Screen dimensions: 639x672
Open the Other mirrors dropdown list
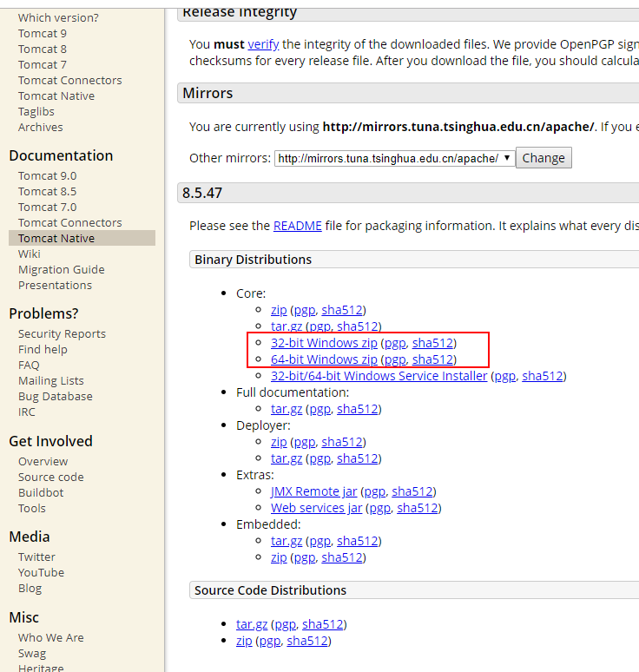(x=395, y=158)
